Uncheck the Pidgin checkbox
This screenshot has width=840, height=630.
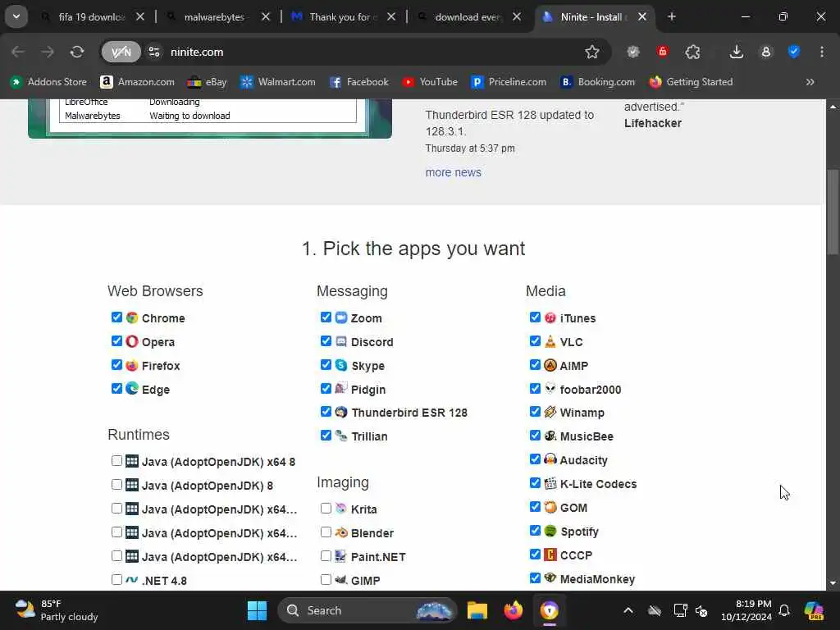(326, 388)
